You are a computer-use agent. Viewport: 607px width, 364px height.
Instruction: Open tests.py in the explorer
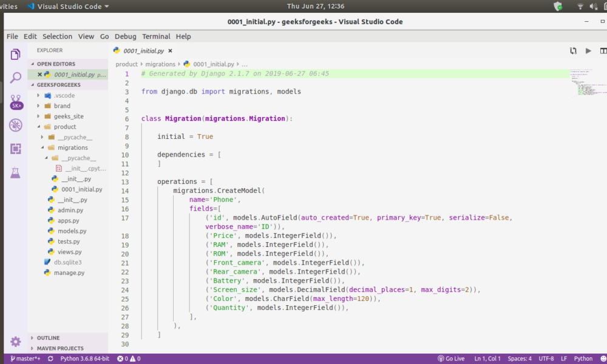tap(69, 241)
